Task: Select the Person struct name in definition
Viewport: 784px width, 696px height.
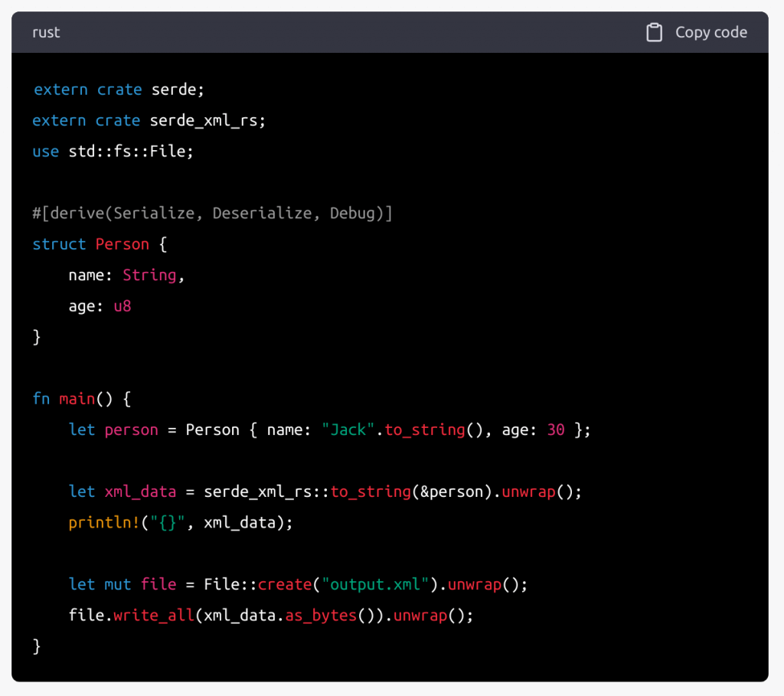Action: tap(122, 244)
